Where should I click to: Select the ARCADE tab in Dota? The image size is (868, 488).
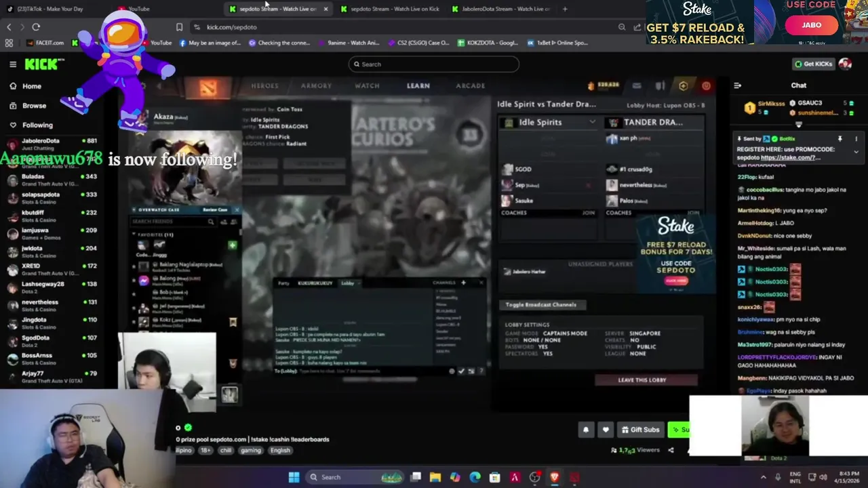pyautogui.click(x=470, y=86)
